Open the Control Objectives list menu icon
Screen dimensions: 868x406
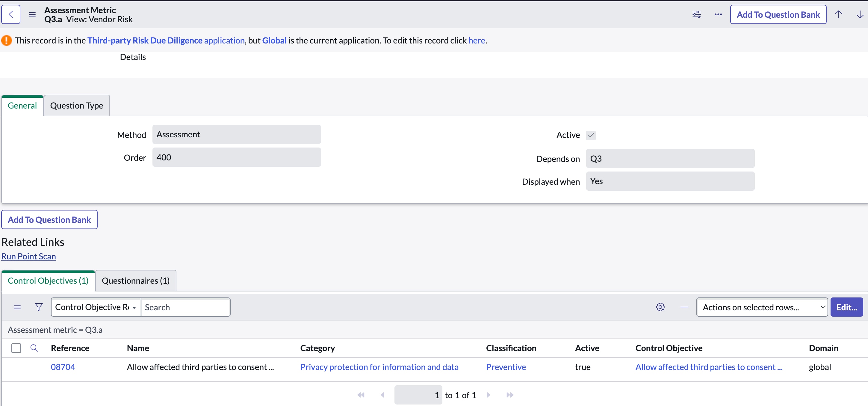17,307
